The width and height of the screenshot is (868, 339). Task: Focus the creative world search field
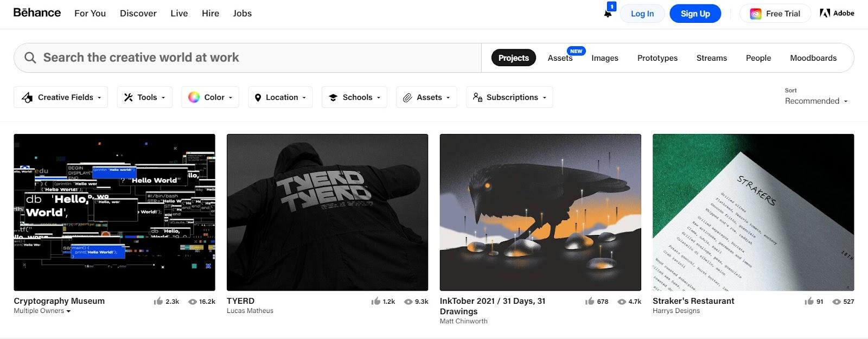(250, 57)
